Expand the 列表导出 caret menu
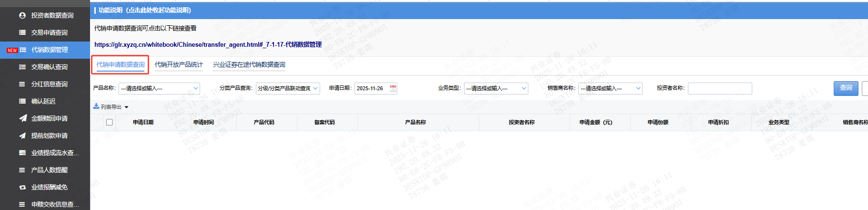This screenshot has height=210, width=868. pyautogui.click(x=126, y=107)
